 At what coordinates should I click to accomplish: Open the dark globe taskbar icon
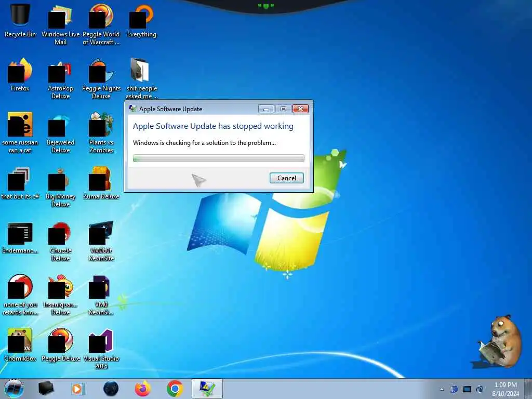[111, 389]
